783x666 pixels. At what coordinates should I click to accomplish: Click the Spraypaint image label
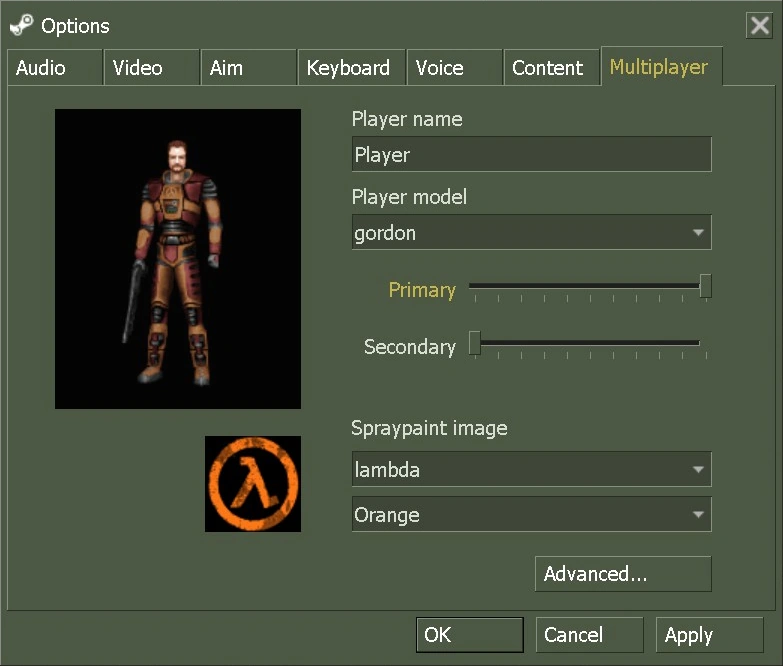pos(429,428)
